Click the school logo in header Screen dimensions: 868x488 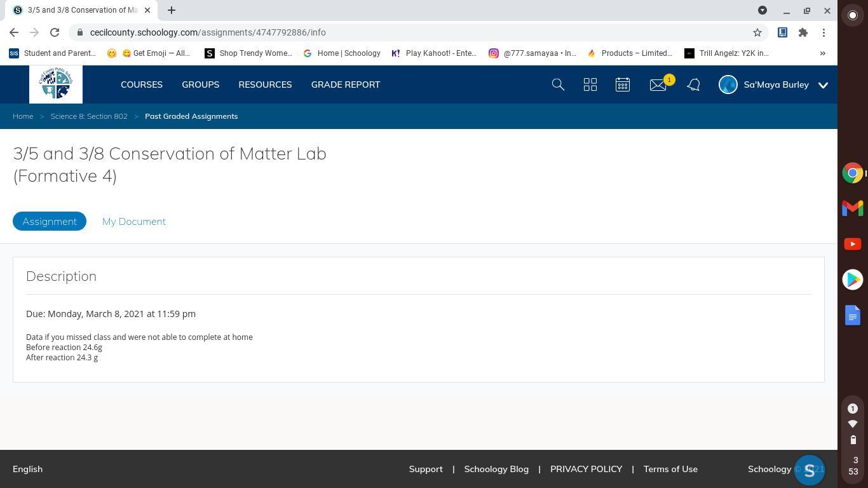[x=56, y=85]
